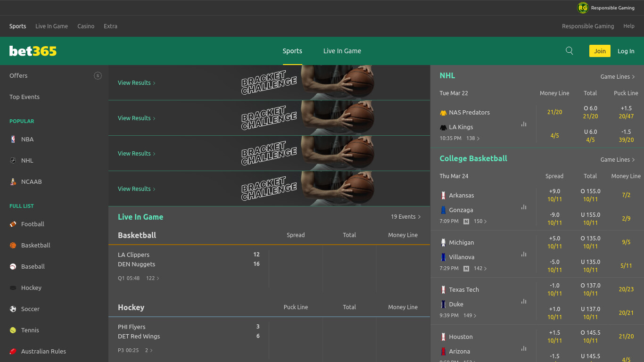Open Top Events in sidebar

click(x=25, y=97)
